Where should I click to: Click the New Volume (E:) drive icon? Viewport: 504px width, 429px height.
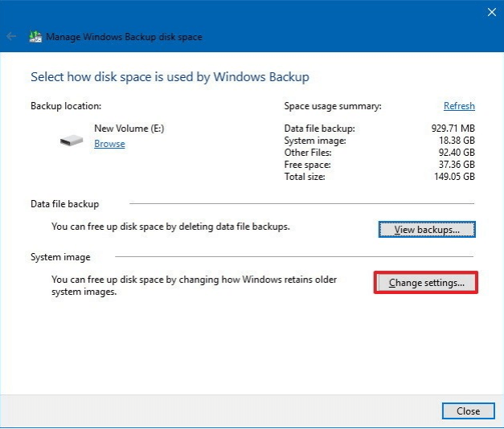[x=71, y=141]
